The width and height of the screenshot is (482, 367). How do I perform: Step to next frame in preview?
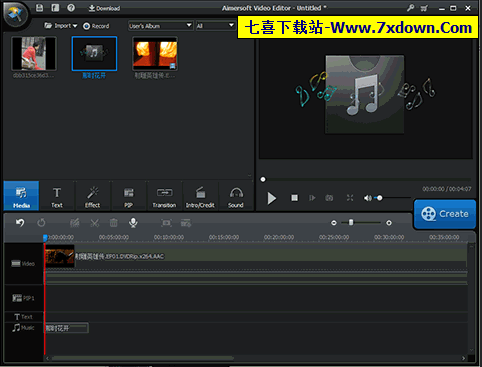point(312,198)
